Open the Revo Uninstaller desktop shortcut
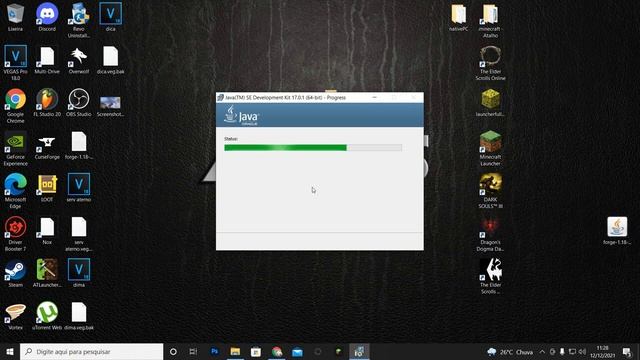This screenshot has height=360, width=640. (79, 20)
